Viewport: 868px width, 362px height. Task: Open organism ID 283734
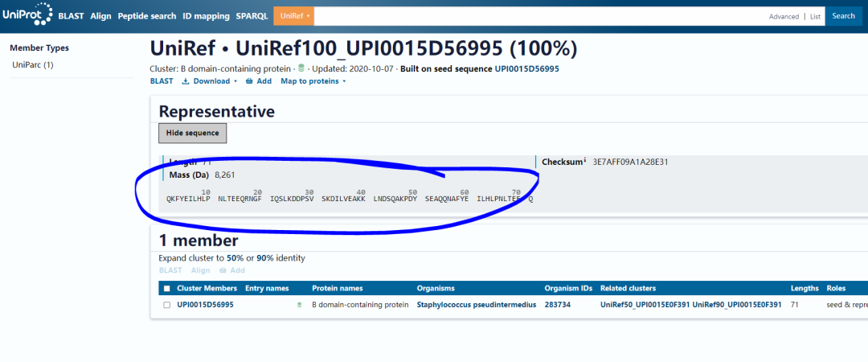point(558,305)
